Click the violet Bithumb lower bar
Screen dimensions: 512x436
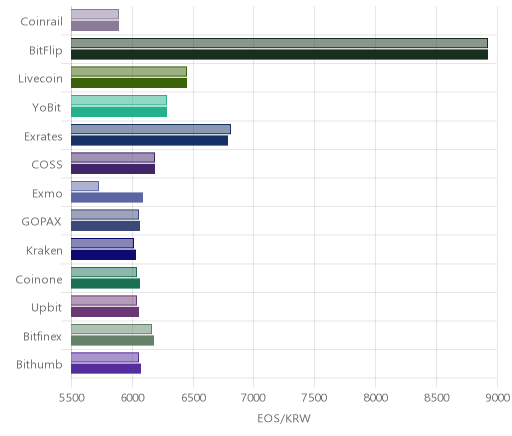pyautogui.click(x=106, y=369)
